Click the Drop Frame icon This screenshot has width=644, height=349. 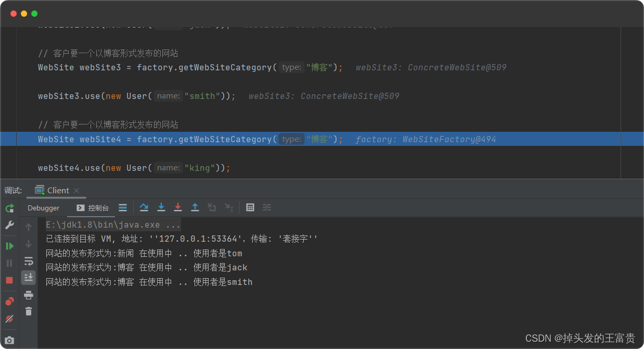pyautogui.click(x=212, y=207)
